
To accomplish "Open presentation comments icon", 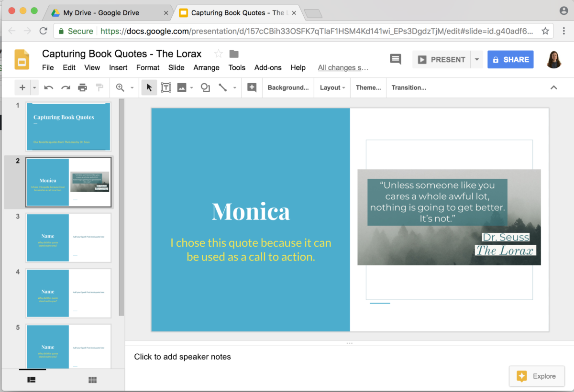I will coord(395,59).
